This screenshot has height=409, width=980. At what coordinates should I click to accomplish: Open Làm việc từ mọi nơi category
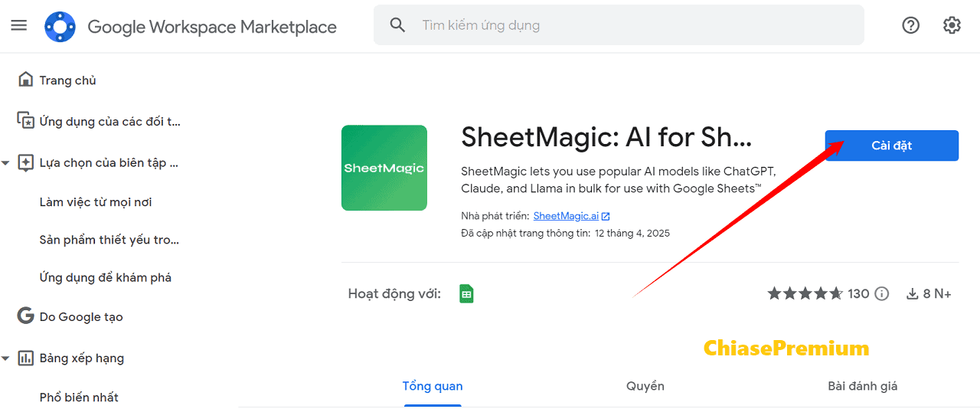pos(96,202)
